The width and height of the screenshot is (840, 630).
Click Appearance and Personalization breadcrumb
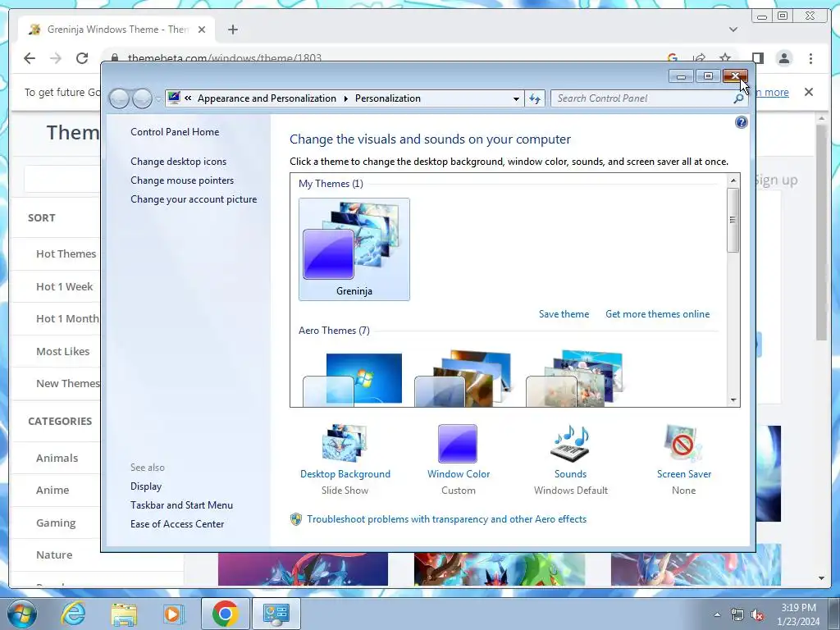[x=267, y=98]
